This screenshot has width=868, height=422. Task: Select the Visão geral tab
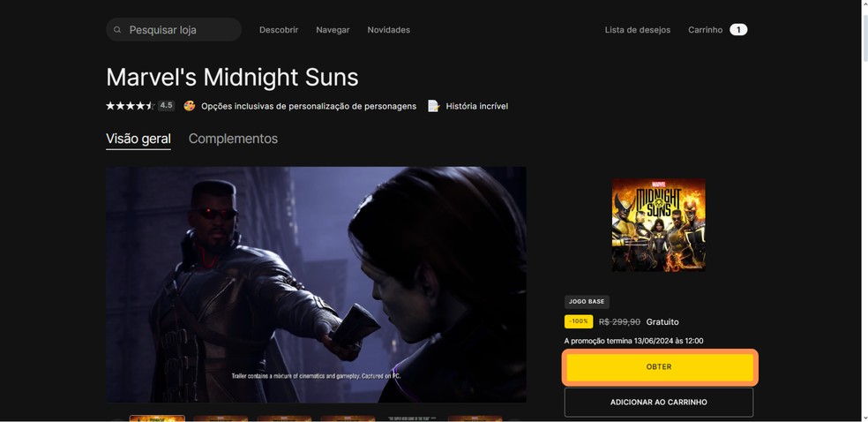[x=138, y=139]
